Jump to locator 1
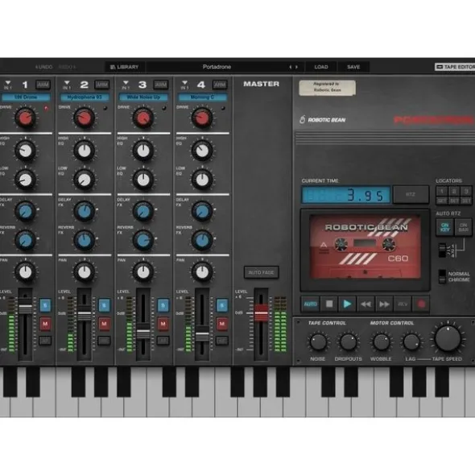The height and width of the screenshot is (476, 475). pos(442,191)
